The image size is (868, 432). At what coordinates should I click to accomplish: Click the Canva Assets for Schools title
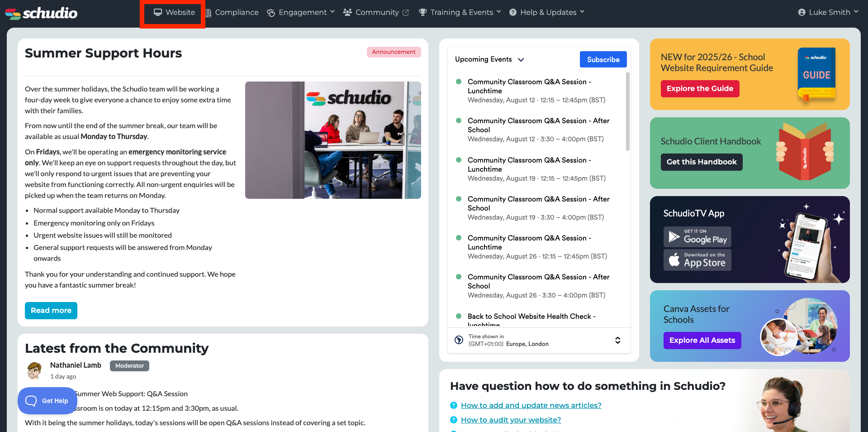click(x=697, y=314)
